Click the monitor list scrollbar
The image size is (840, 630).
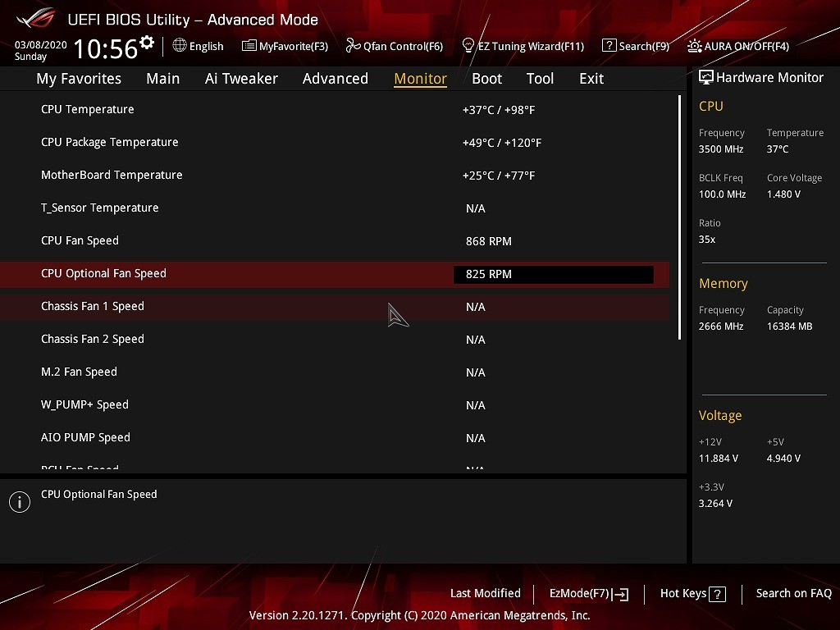pyautogui.click(x=679, y=217)
